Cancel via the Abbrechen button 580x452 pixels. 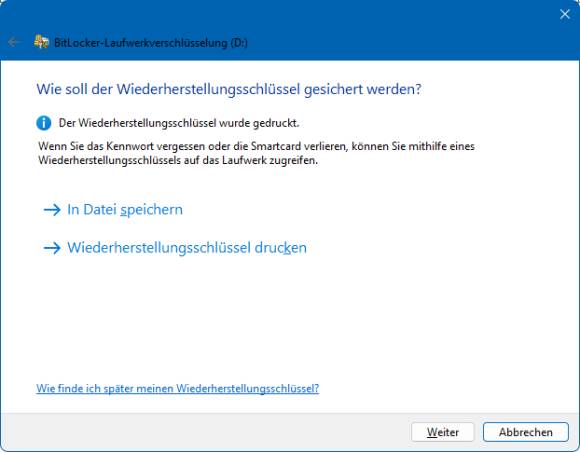pos(526,432)
